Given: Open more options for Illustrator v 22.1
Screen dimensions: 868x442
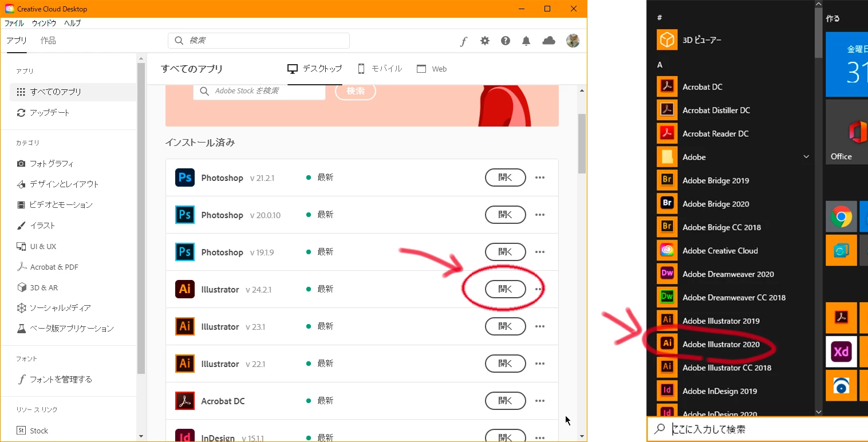Looking at the screenshot, I should pos(539,364).
